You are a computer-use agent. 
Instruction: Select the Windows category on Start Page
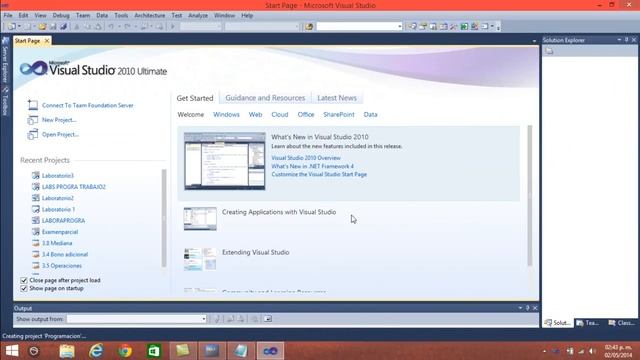coord(226,115)
